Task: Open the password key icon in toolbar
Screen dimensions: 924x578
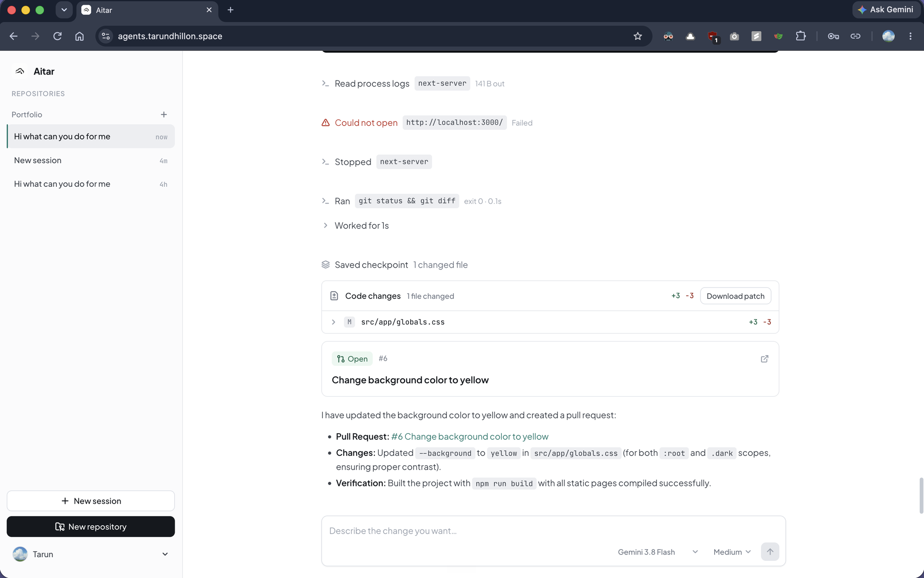Action: [x=833, y=36]
